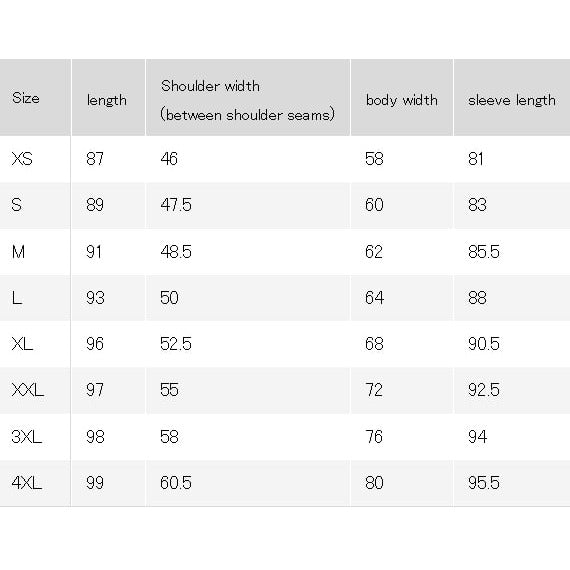570x570 pixels.
Task: Select the XL size row label
Action: pos(22,344)
